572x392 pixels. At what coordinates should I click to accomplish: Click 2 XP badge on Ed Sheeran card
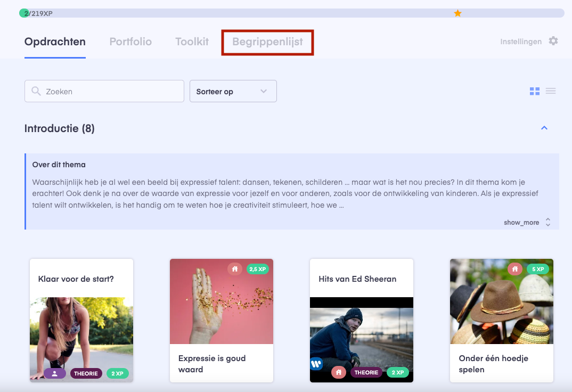coord(398,372)
